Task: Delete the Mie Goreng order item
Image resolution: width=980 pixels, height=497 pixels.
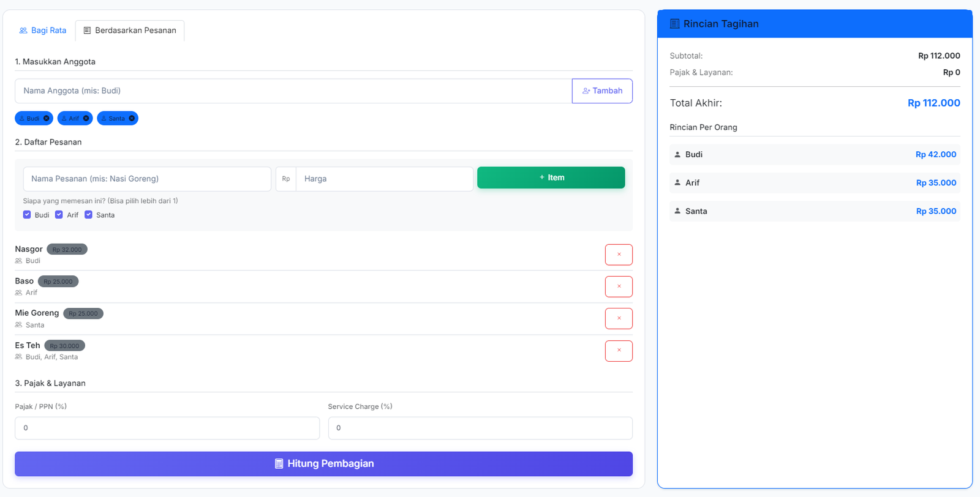Action: pos(619,318)
